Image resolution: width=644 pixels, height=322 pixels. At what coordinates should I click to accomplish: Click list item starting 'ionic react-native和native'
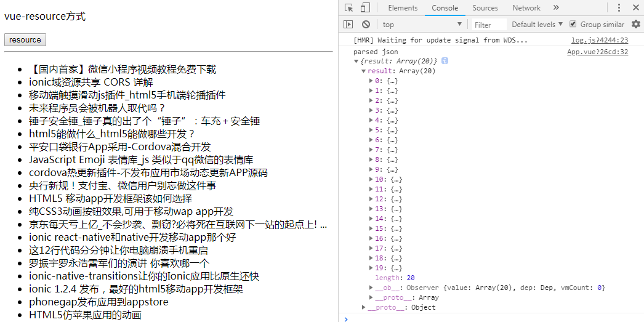[x=132, y=238]
